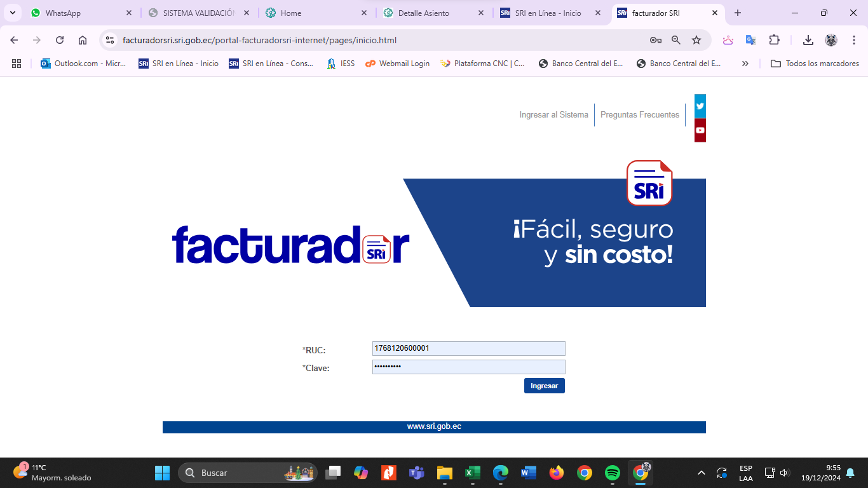Reload the facturador SRI page
Image resolution: width=868 pixels, height=488 pixels.
click(x=60, y=40)
